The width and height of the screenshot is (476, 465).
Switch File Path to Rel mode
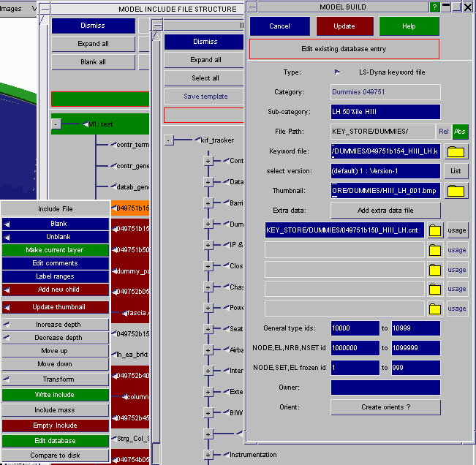(443, 132)
